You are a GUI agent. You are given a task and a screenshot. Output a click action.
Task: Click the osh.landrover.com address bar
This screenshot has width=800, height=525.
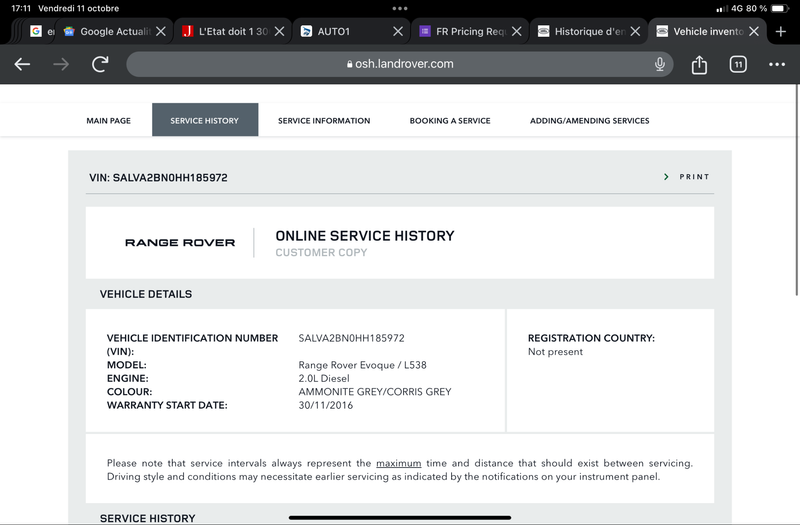coord(399,64)
